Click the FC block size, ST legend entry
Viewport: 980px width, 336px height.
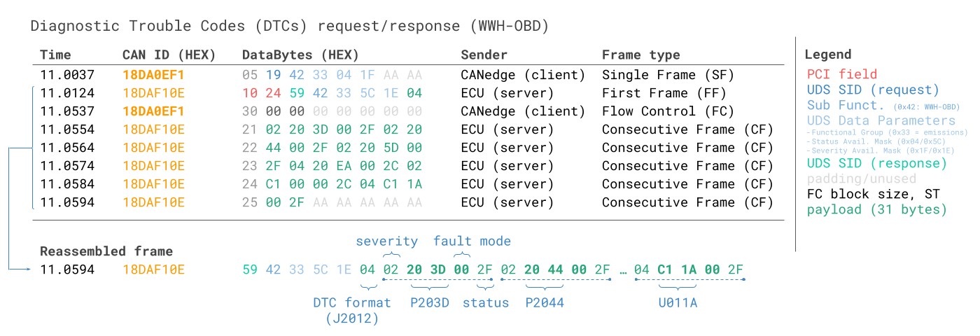tap(873, 195)
